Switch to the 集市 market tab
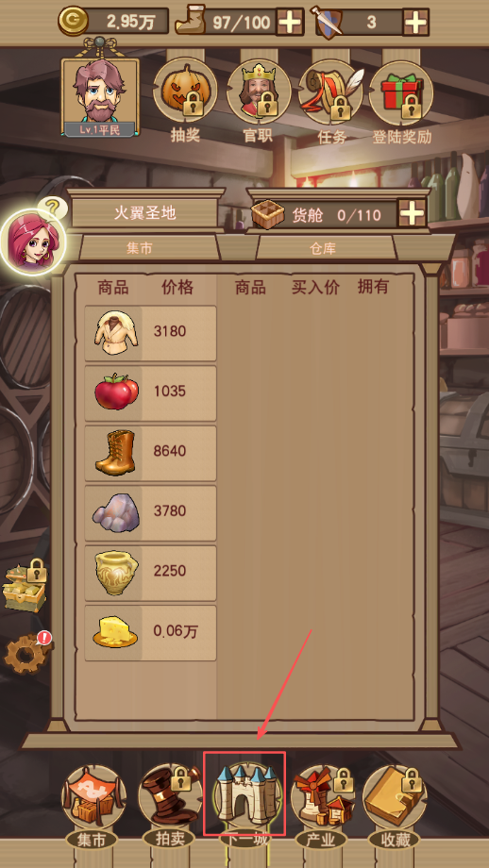The width and height of the screenshot is (489, 868). 140,248
